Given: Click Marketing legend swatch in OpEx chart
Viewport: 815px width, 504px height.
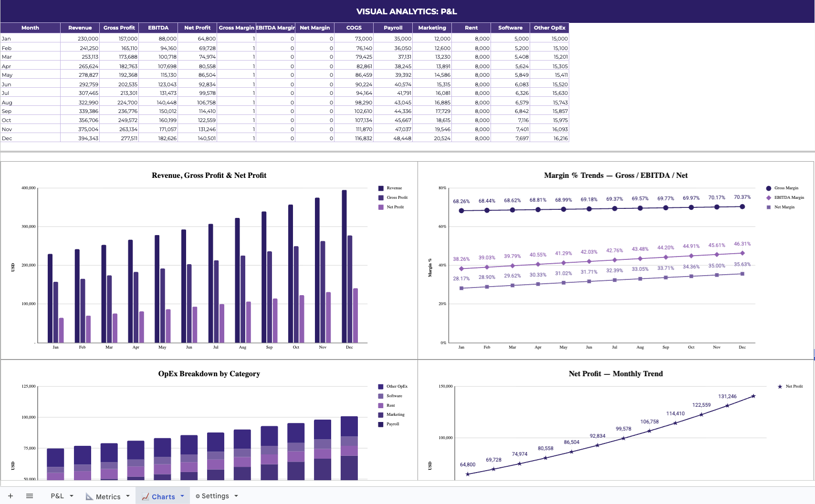Looking at the screenshot, I should [x=381, y=415].
